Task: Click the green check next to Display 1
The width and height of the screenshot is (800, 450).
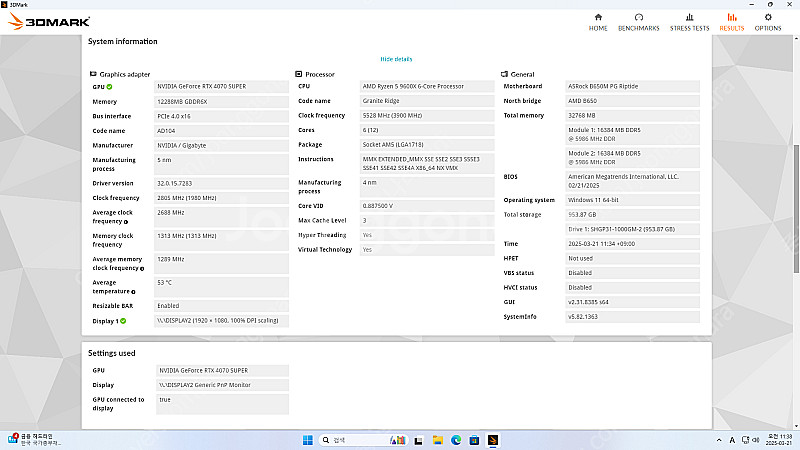Action: tap(123, 321)
